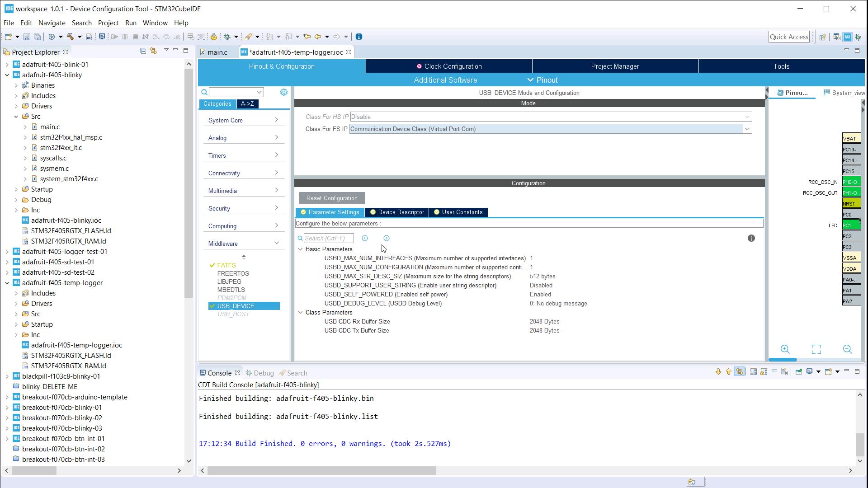This screenshot has width=868, height=488.
Task: Open the Pinout view settings gear icon
Action: point(284,92)
